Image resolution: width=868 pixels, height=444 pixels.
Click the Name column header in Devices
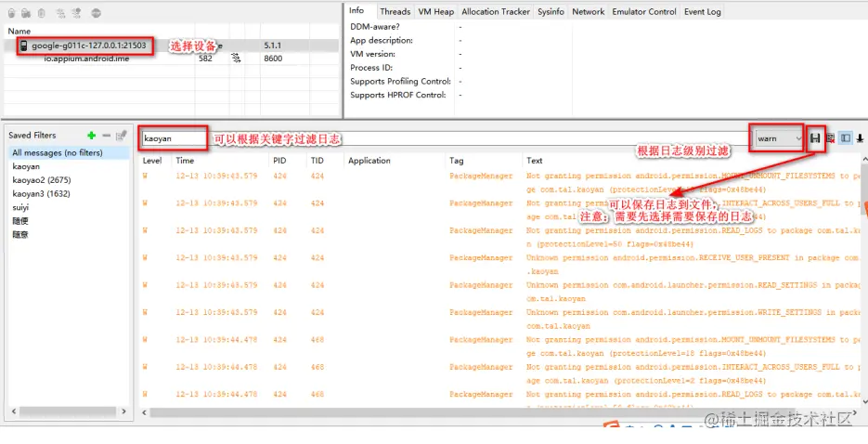(19, 31)
